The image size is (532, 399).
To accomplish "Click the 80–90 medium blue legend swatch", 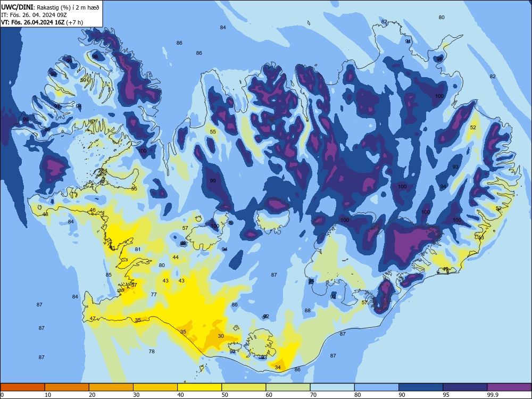I will pos(377,387).
